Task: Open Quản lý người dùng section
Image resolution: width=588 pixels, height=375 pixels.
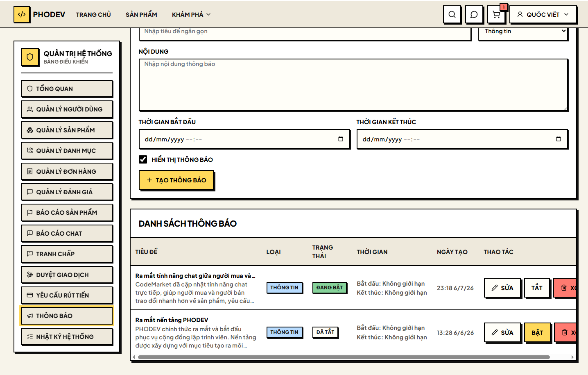Action: click(x=67, y=109)
